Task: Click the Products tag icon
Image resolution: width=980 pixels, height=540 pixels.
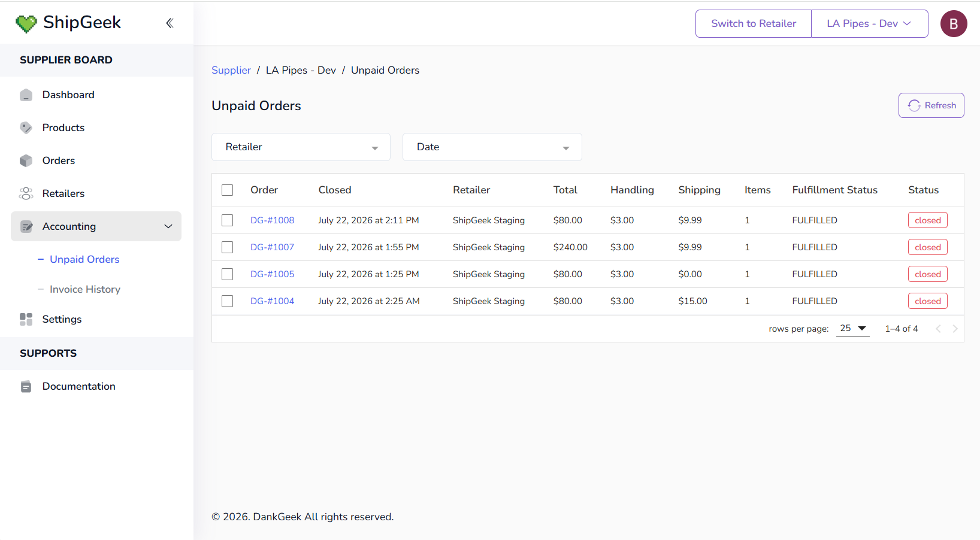Action: coord(26,128)
